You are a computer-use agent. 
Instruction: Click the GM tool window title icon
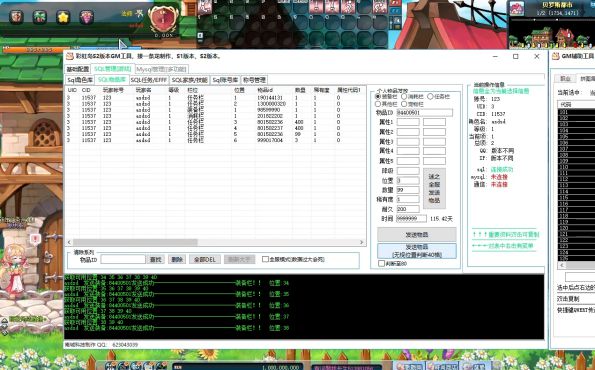tap(70, 56)
